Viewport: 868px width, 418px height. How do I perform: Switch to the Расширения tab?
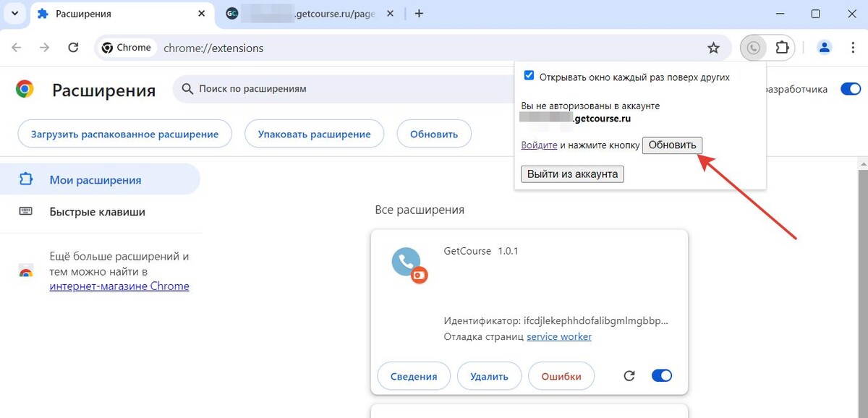(x=121, y=14)
